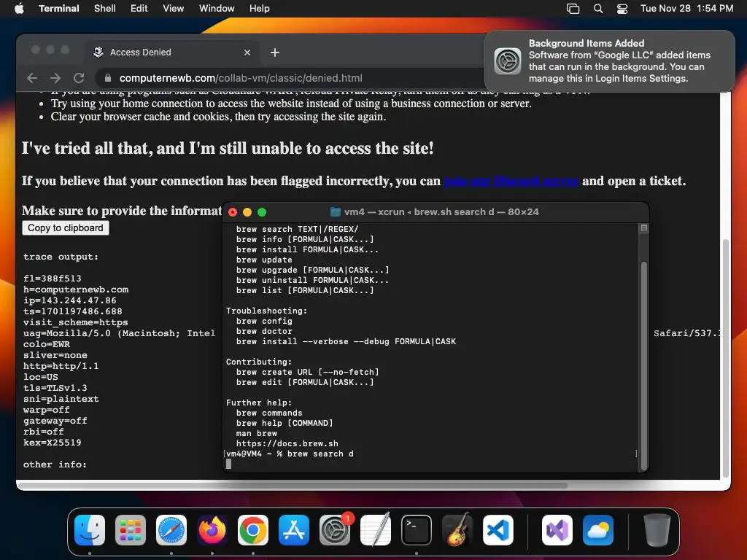The width and height of the screenshot is (747, 560).
Task: Open Launchpad from the Dock
Action: coord(131,530)
